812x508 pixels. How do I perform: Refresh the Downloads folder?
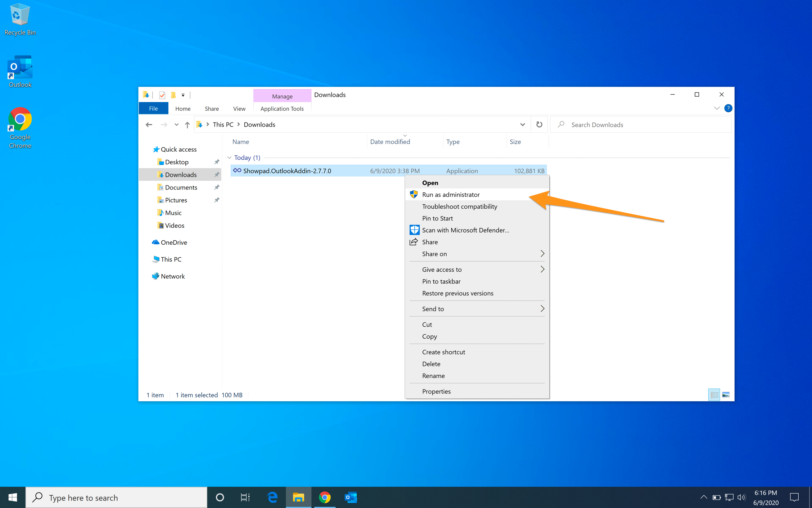pyautogui.click(x=539, y=125)
